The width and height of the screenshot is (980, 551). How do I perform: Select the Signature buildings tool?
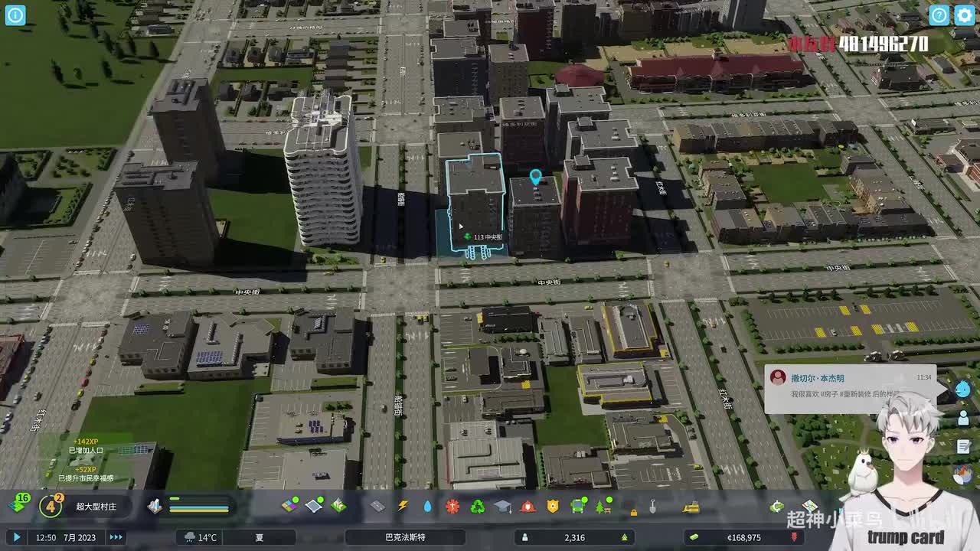[339, 506]
